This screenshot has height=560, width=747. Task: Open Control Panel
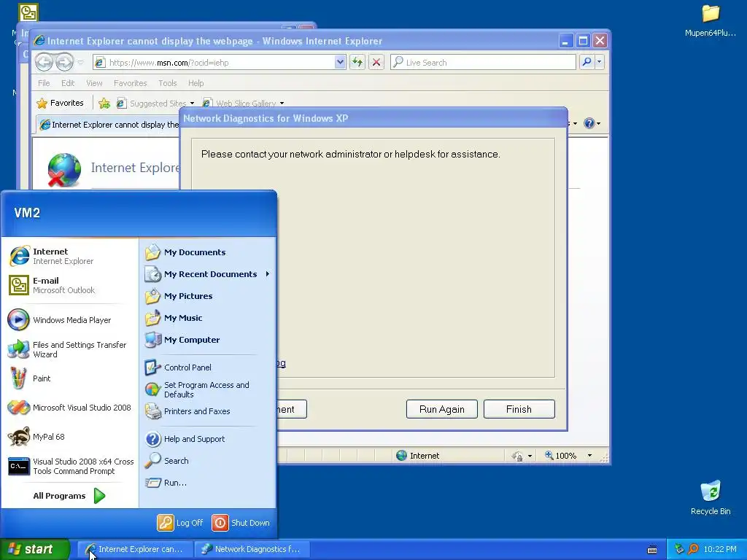pos(208,367)
